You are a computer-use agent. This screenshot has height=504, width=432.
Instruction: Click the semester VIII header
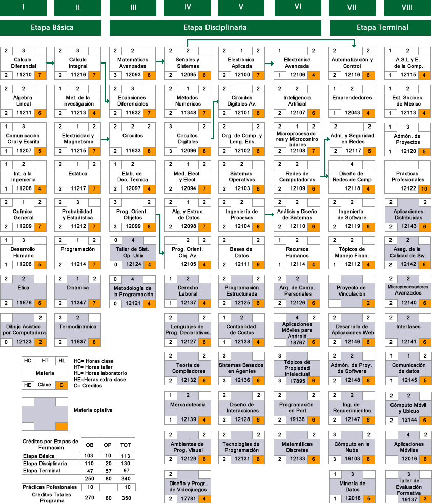(407, 7)
